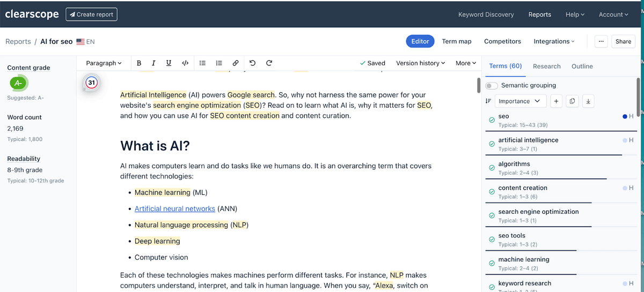Viewport: 644px width, 292px height.
Task: Insert a numbered list
Action: pos(219,63)
